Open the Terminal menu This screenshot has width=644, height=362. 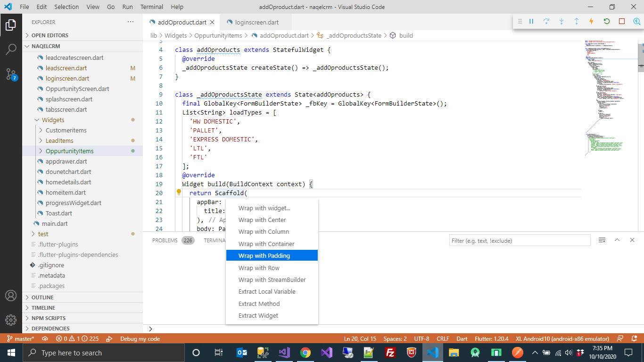pos(151,7)
